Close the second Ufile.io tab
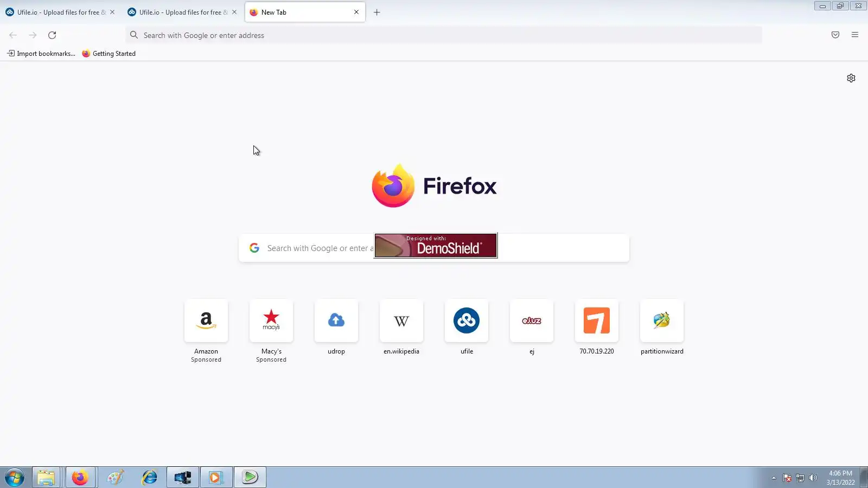The image size is (868, 488). [234, 12]
